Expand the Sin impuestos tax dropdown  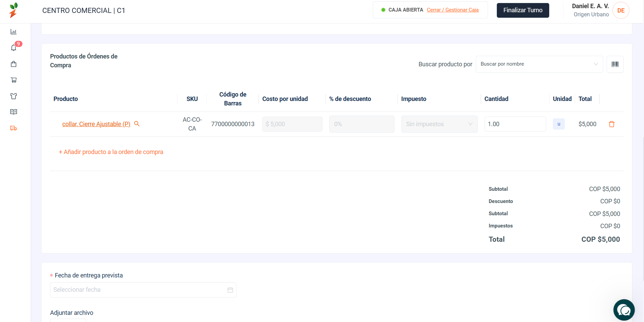pyautogui.click(x=439, y=124)
